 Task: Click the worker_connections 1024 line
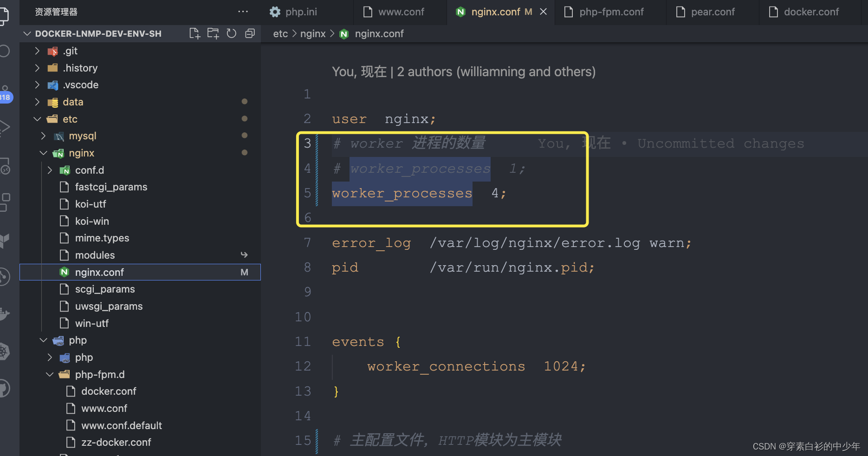click(x=477, y=366)
